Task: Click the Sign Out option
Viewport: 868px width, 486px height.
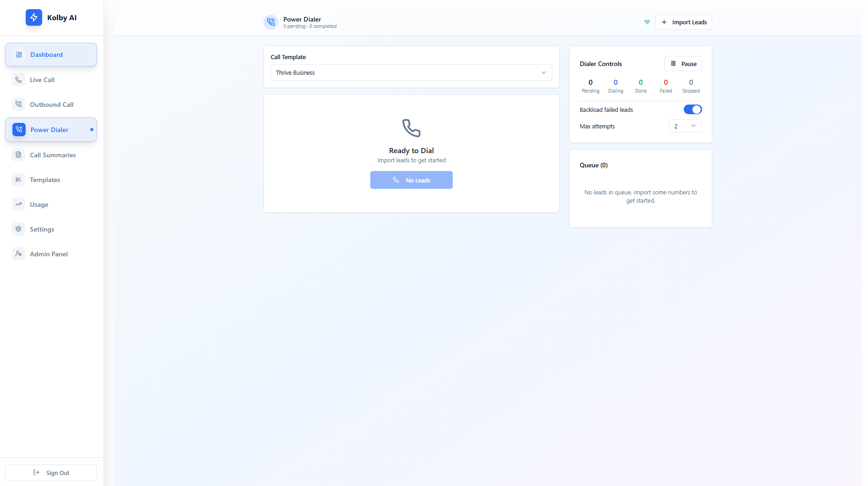Action: coord(51,473)
